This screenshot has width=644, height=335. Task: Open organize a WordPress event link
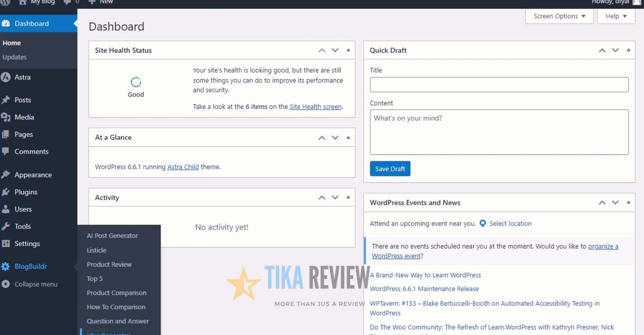coord(495,251)
